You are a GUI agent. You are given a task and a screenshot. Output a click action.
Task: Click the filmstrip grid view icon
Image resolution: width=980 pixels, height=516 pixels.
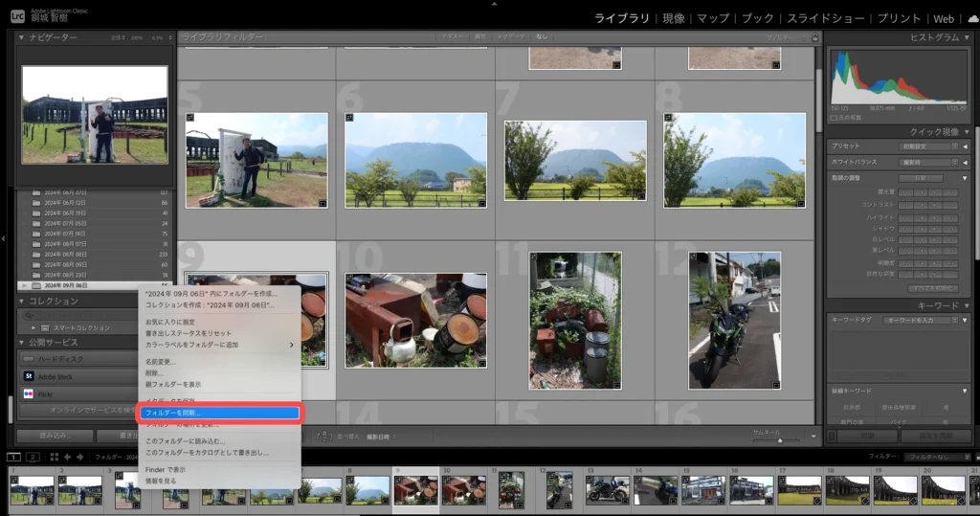[53, 457]
